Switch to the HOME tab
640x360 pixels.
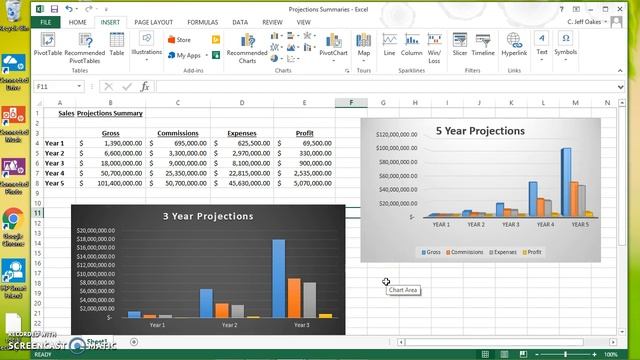(x=78, y=22)
